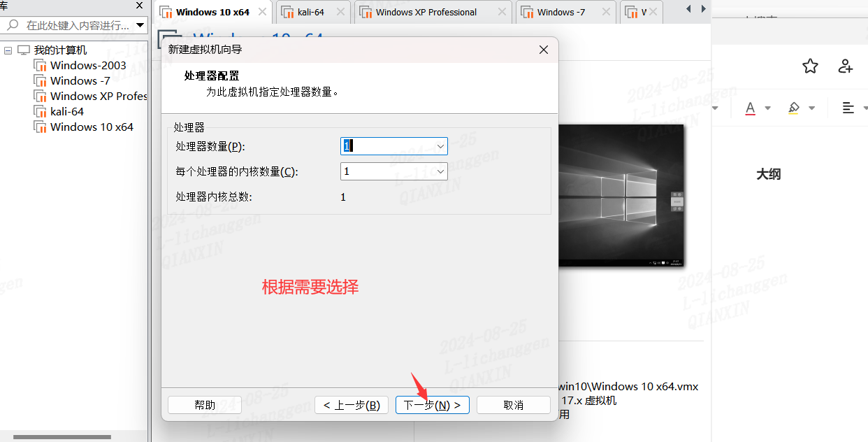The width and height of the screenshot is (868, 442).
Task: Select Windows 10 x64 in the library tree
Action: [92, 127]
